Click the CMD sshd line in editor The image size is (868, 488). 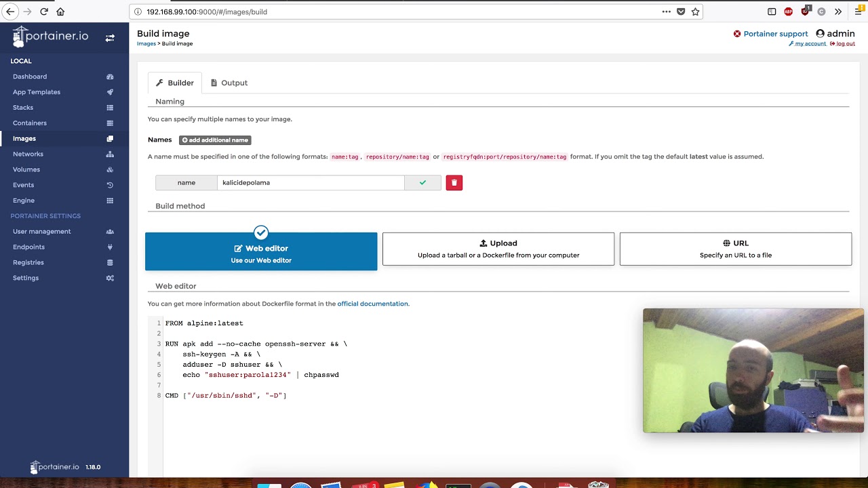(226, 395)
